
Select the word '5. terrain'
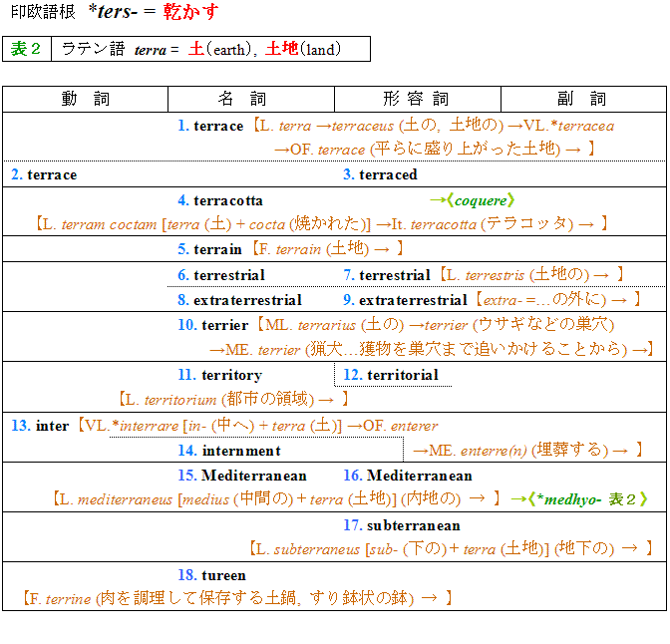coord(209,249)
